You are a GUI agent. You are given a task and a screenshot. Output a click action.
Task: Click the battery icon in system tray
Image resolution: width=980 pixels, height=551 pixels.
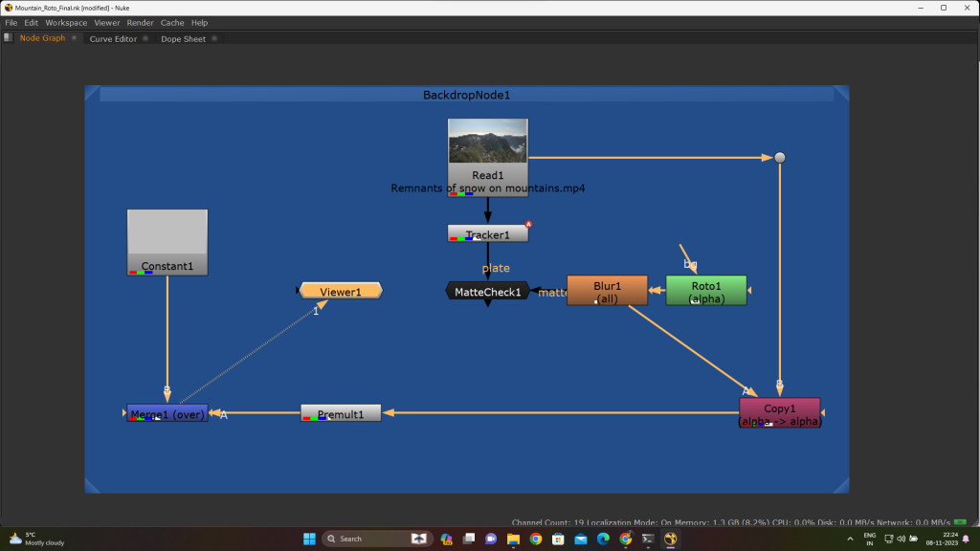pyautogui.click(x=914, y=539)
